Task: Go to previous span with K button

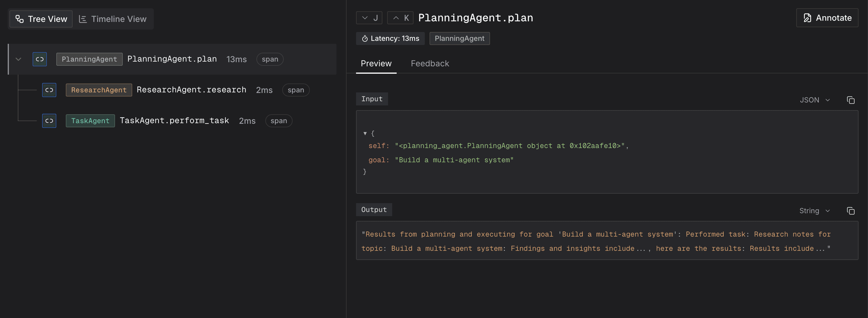Action: tap(400, 18)
